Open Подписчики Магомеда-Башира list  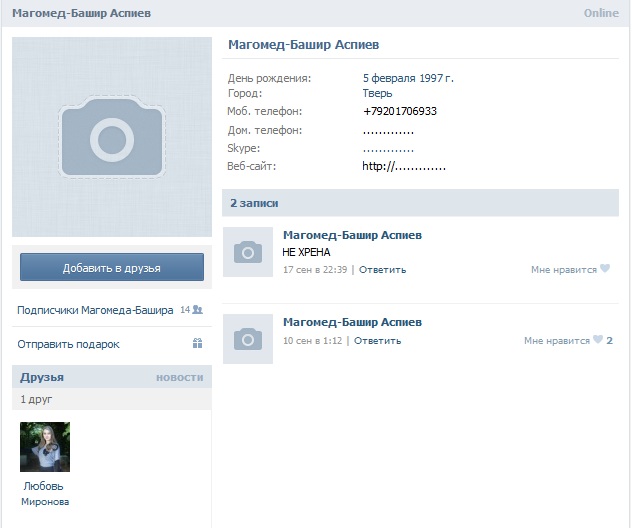click(x=95, y=311)
